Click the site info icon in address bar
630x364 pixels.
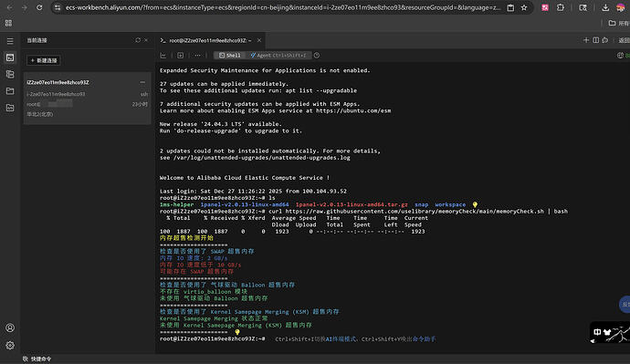tap(58, 7)
